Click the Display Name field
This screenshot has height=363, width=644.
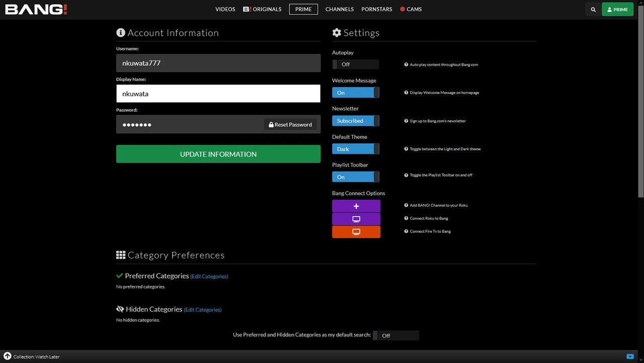point(218,94)
